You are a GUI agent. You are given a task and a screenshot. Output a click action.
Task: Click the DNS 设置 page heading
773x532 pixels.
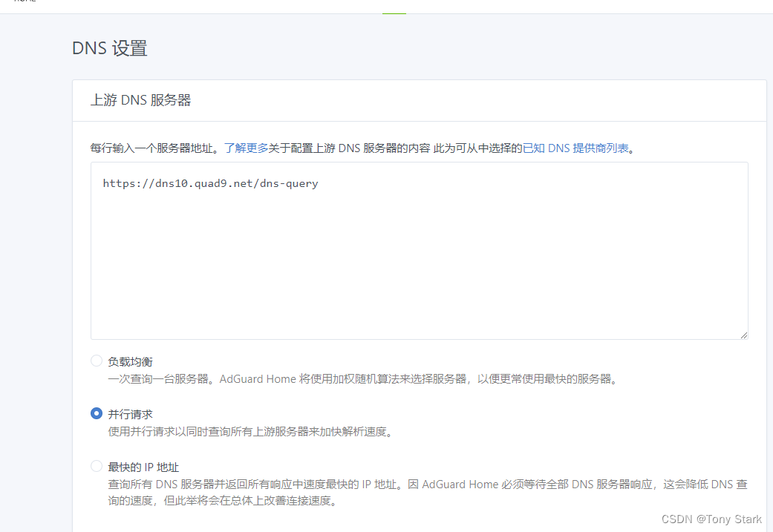tap(109, 48)
